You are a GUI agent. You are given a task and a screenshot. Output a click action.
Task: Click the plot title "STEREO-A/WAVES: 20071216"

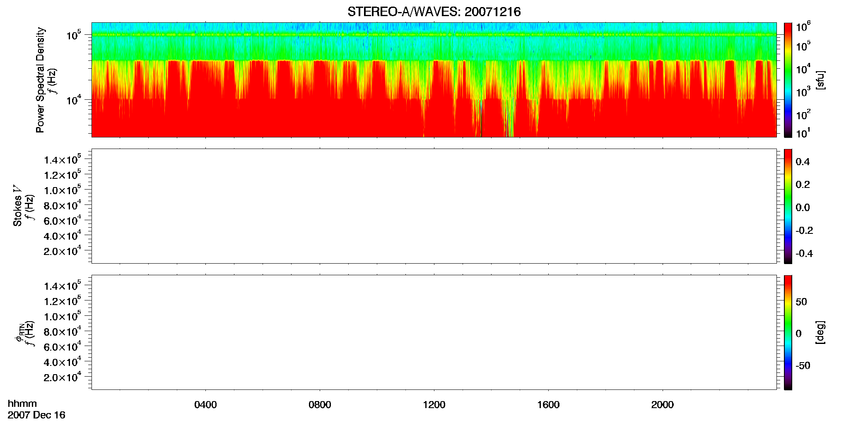pos(434,12)
